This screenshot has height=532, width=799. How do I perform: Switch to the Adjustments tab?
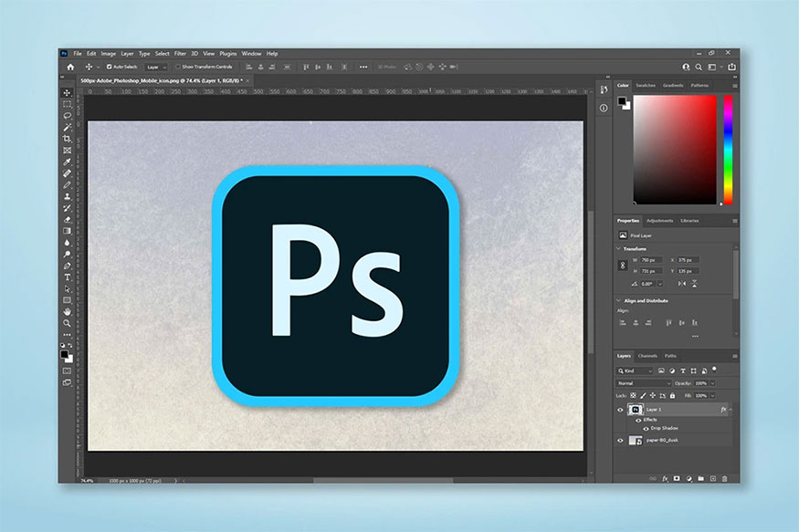coord(660,221)
